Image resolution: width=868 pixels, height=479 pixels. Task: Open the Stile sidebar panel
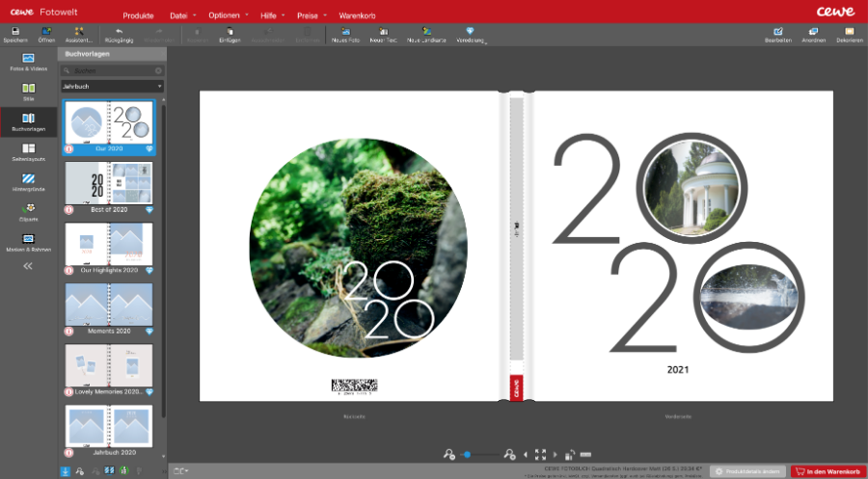coord(28,92)
